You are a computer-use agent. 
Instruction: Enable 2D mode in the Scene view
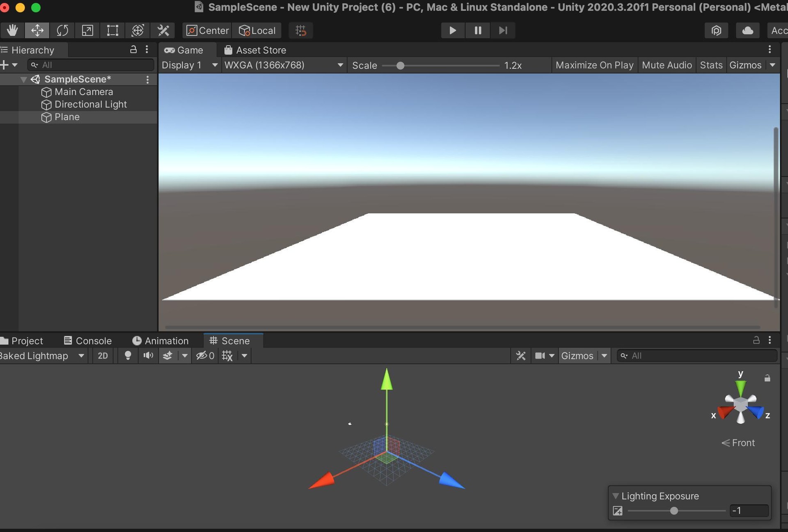[x=103, y=356]
